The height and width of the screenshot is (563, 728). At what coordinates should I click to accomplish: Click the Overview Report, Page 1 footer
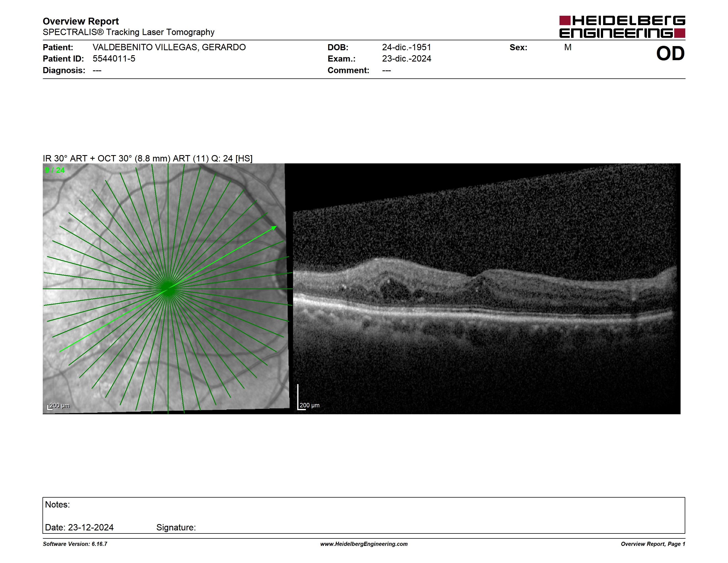(653, 544)
